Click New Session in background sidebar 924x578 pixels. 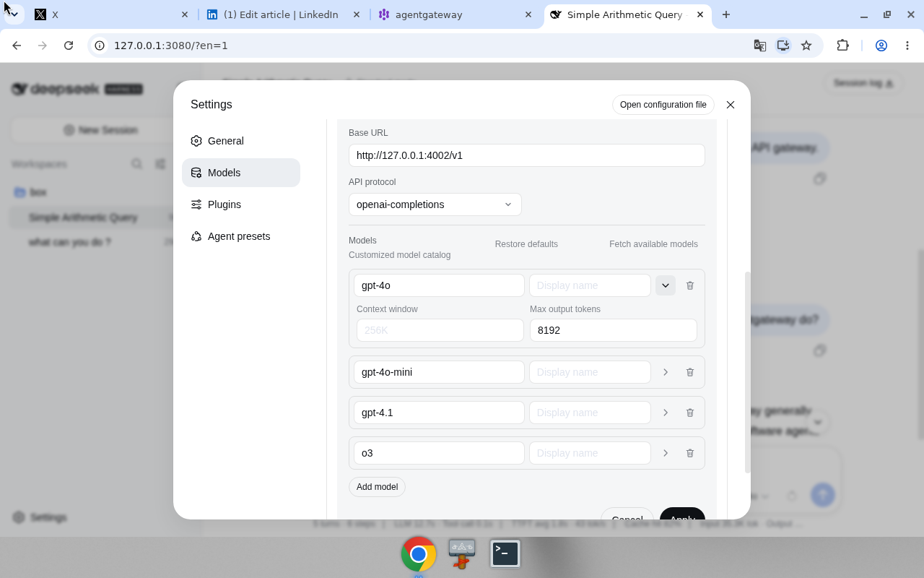coord(100,130)
